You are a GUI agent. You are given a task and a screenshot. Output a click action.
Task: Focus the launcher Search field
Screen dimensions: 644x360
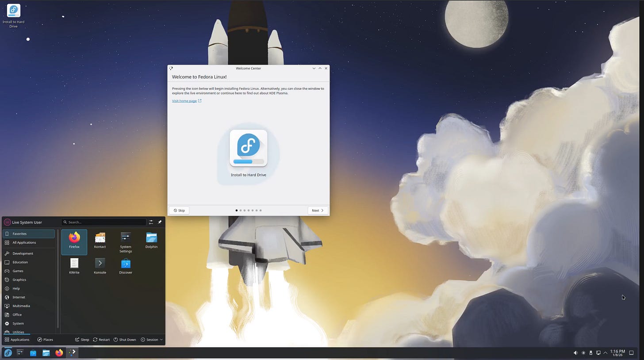pos(104,222)
